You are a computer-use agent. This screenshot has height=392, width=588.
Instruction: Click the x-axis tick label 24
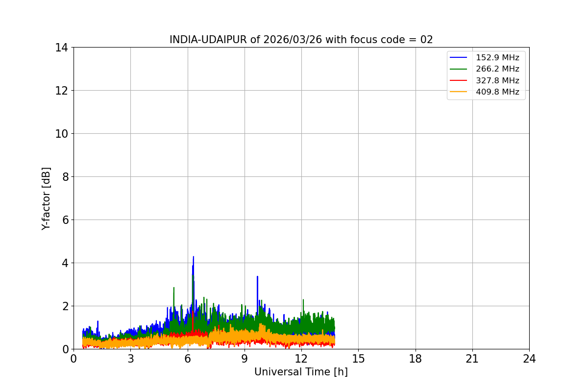coord(529,359)
